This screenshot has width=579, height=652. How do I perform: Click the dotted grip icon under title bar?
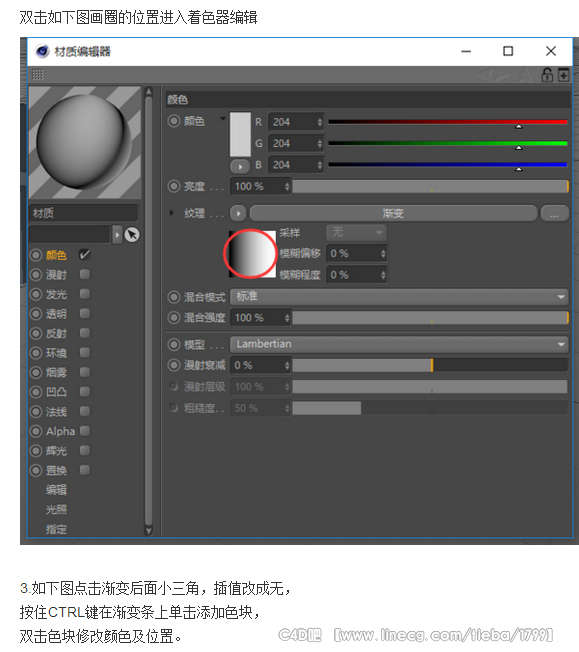37,74
